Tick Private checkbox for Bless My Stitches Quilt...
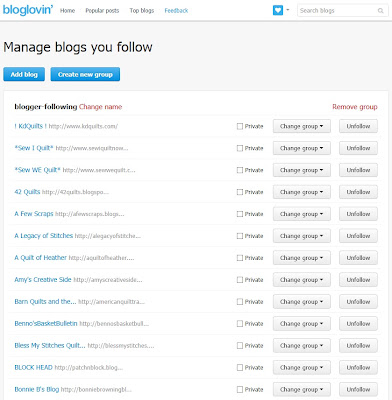 click(x=240, y=346)
